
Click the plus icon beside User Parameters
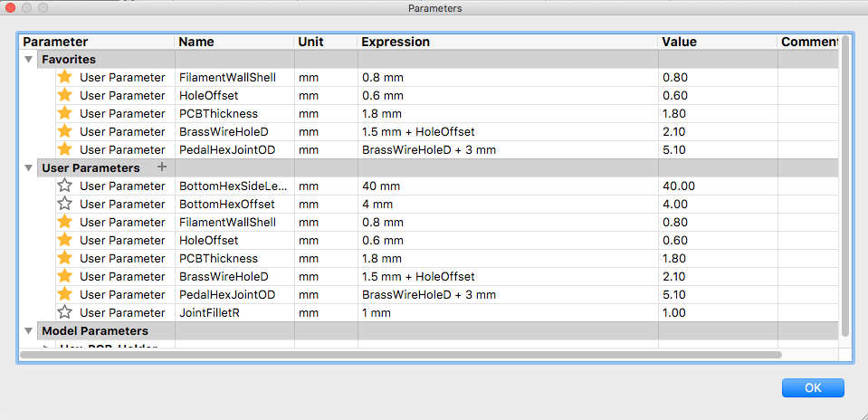(162, 167)
